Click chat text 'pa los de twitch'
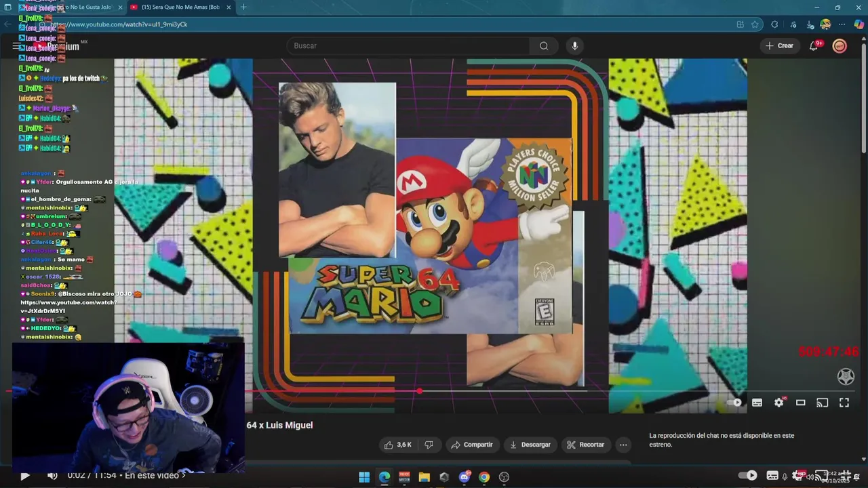 click(81, 79)
